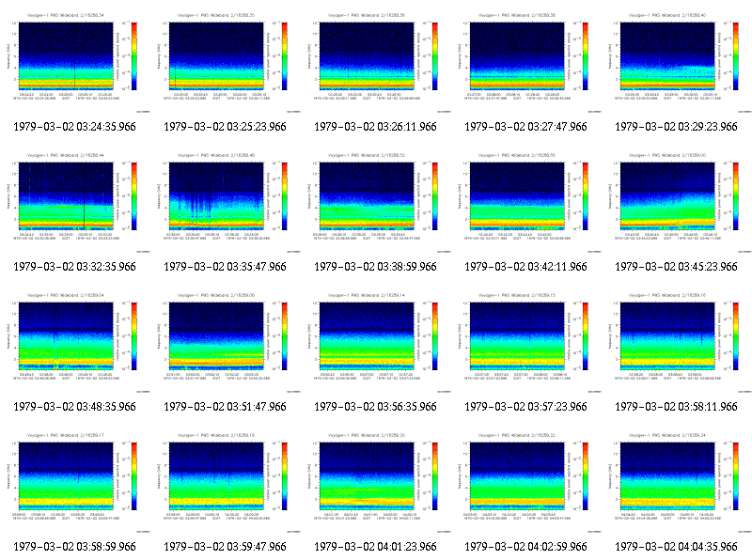
Task: Open the 03:25:23.966 spectrogram thumbnail
Action: tap(226, 61)
